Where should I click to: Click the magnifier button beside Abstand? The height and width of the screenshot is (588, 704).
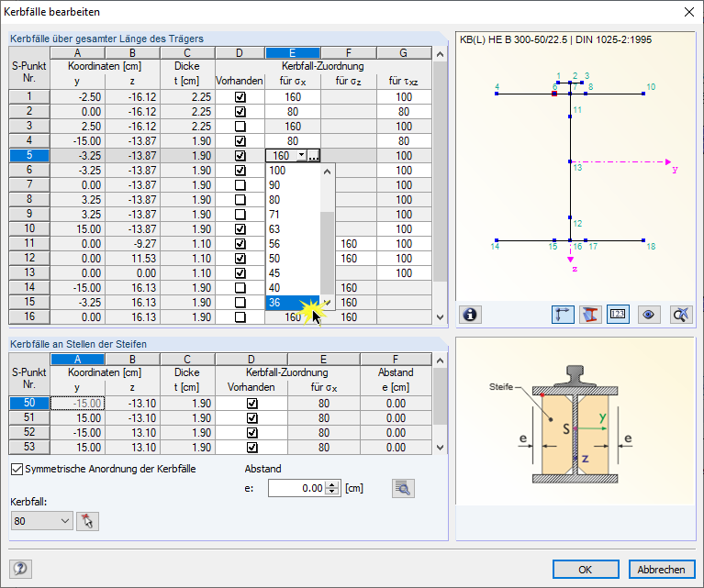pos(403,488)
